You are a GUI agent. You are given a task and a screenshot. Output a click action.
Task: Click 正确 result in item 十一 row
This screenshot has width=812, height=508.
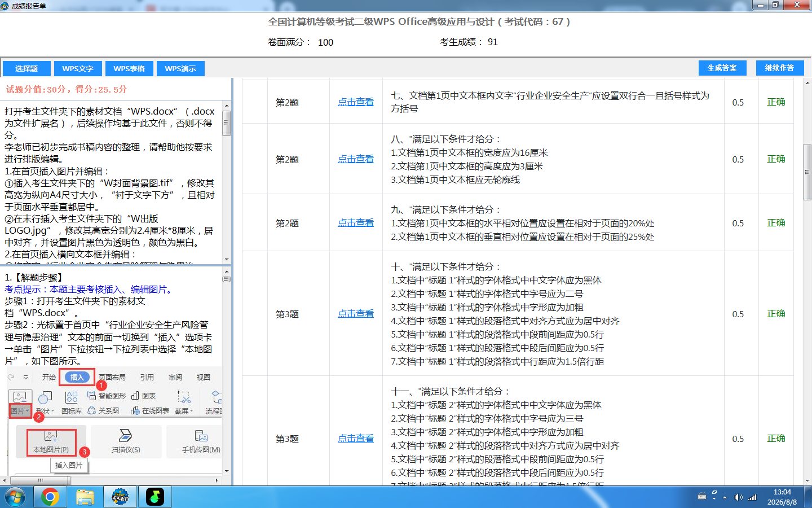(776, 439)
